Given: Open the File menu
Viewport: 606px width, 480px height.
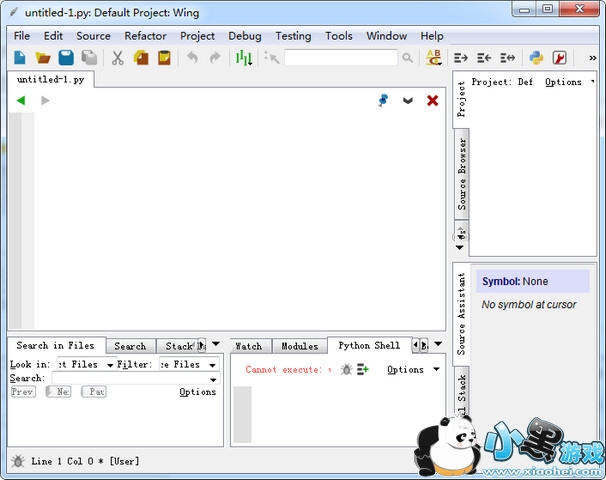Looking at the screenshot, I should click(22, 36).
